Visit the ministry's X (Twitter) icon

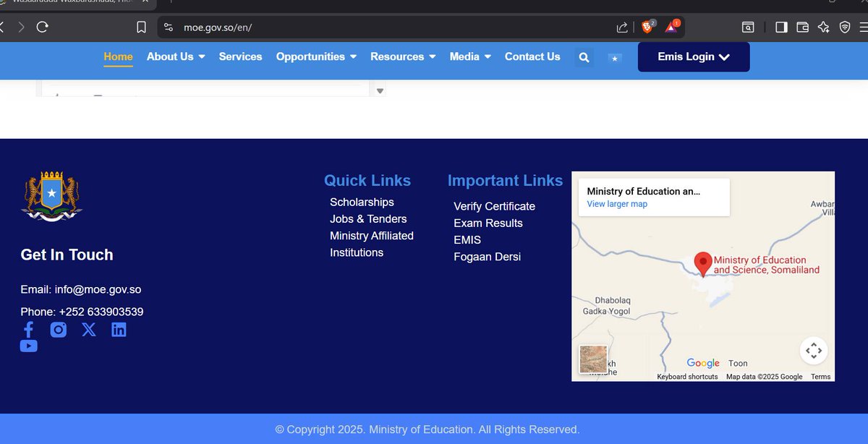coord(89,330)
